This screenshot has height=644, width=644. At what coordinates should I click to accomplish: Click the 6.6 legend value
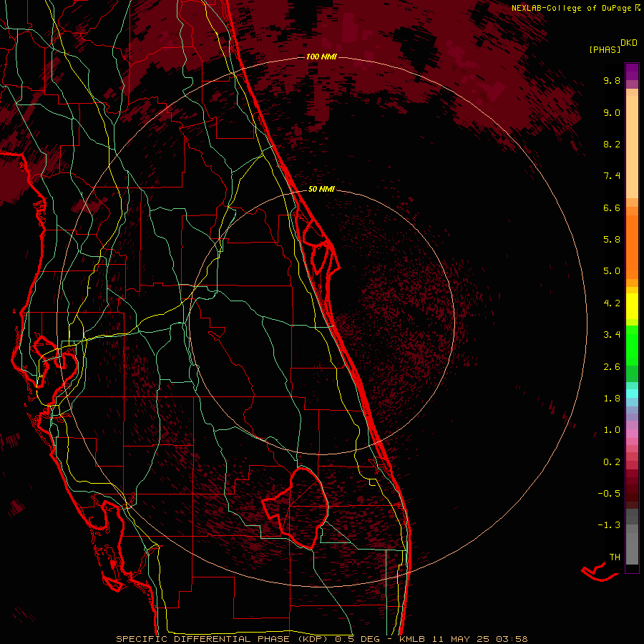point(612,208)
